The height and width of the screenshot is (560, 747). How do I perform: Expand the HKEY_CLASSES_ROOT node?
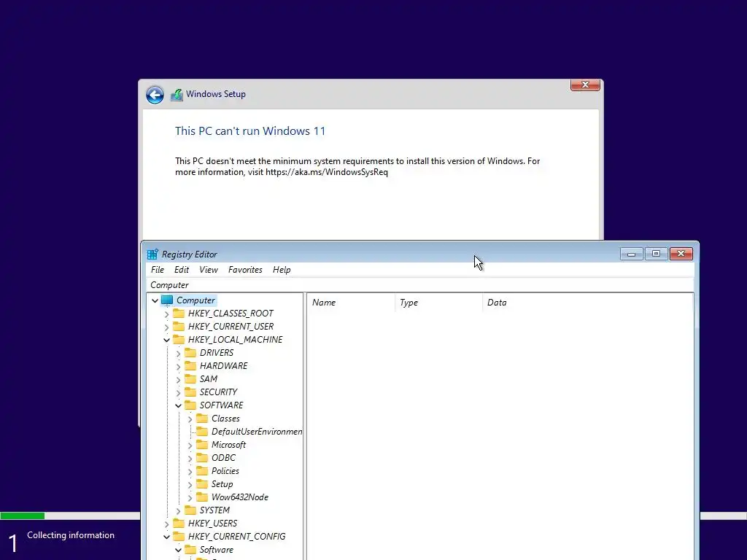point(166,314)
